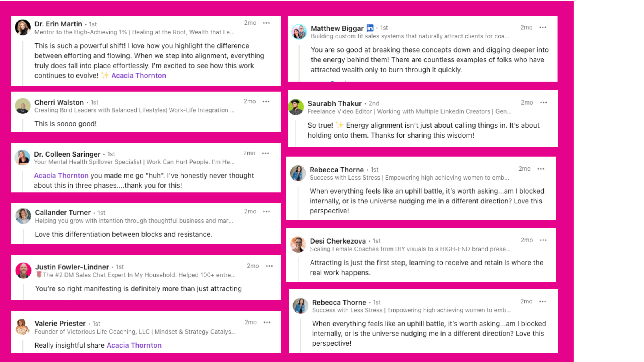644x362 pixels.
Task: Click the LinkedIn badge beside Matthew Biggar's name
Action: [370, 28]
